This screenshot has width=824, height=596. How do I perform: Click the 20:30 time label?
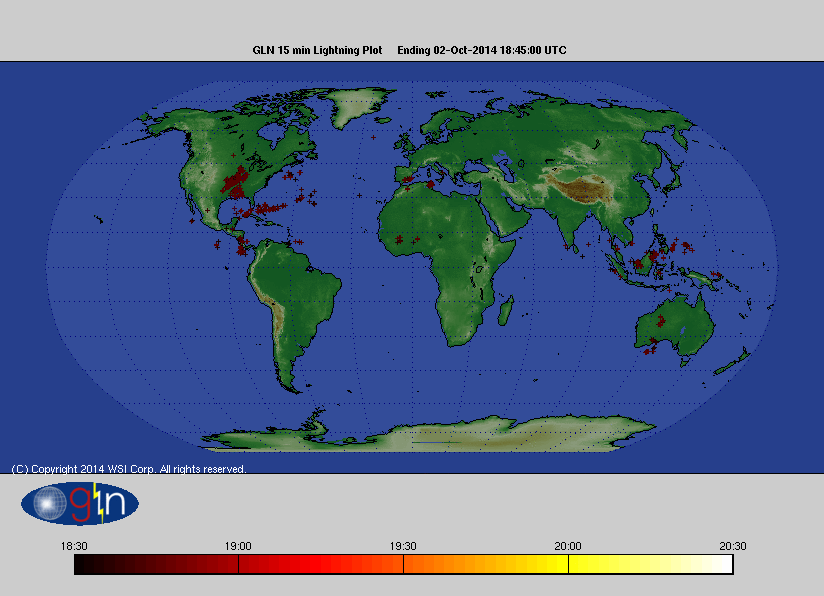tap(733, 546)
